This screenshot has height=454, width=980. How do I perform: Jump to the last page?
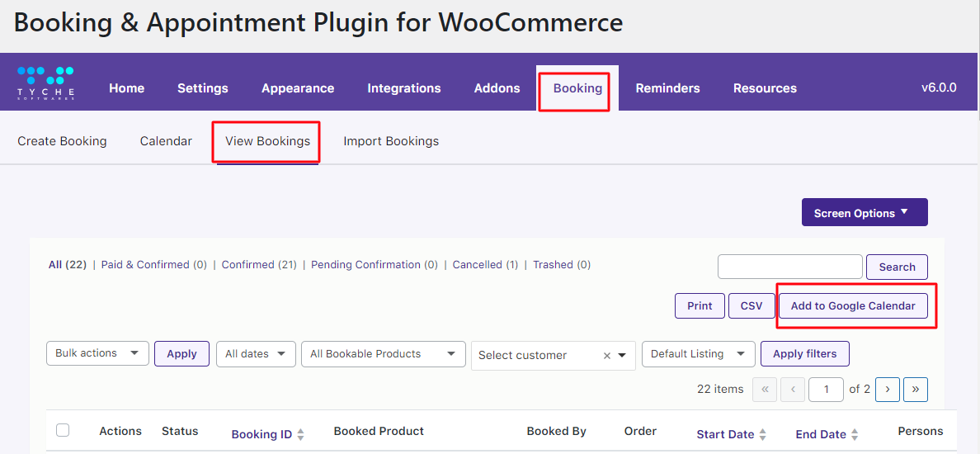tap(916, 389)
